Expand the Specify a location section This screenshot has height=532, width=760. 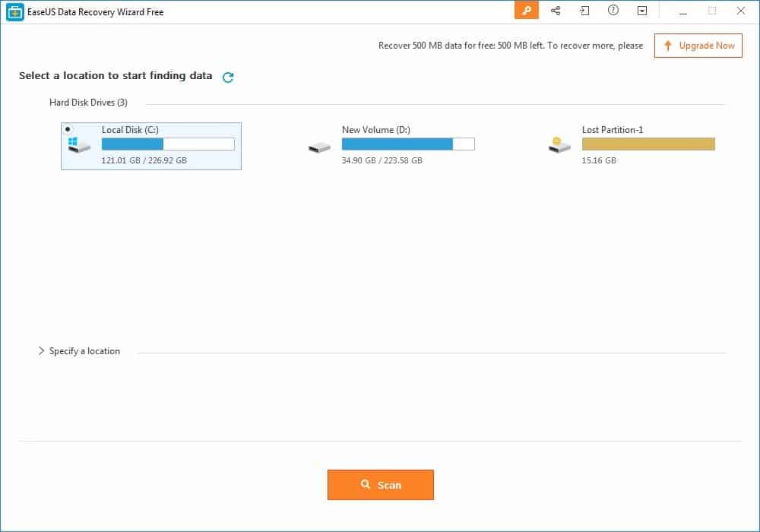pyautogui.click(x=41, y=351)
